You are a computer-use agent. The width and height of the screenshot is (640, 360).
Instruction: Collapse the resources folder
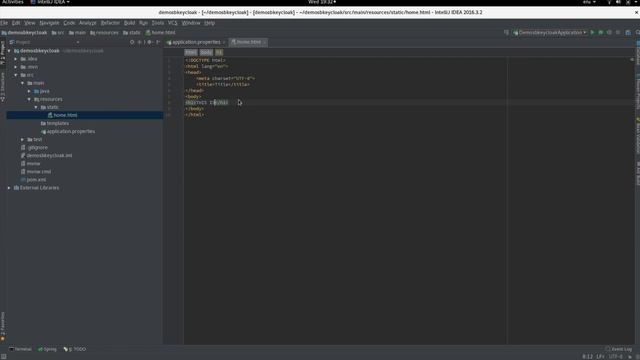29,99
